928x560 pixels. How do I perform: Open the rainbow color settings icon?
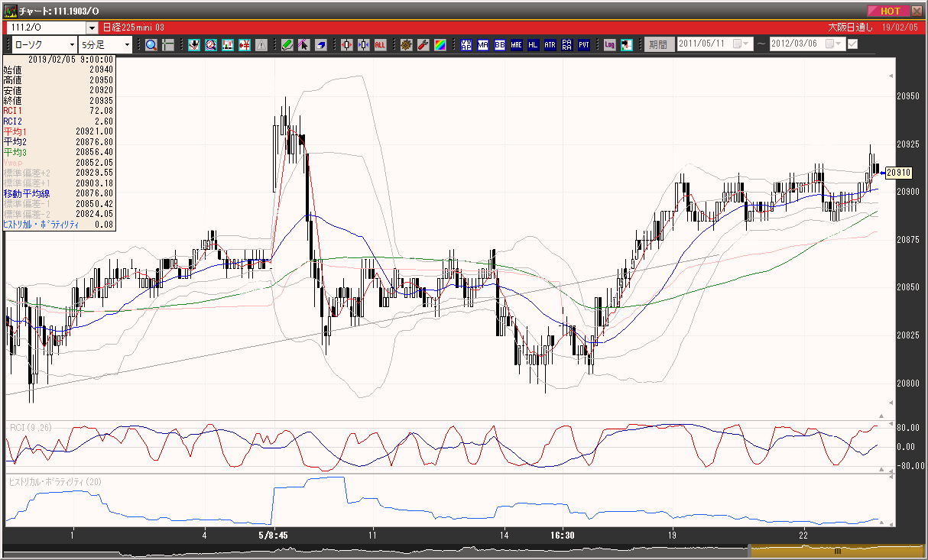440,44
